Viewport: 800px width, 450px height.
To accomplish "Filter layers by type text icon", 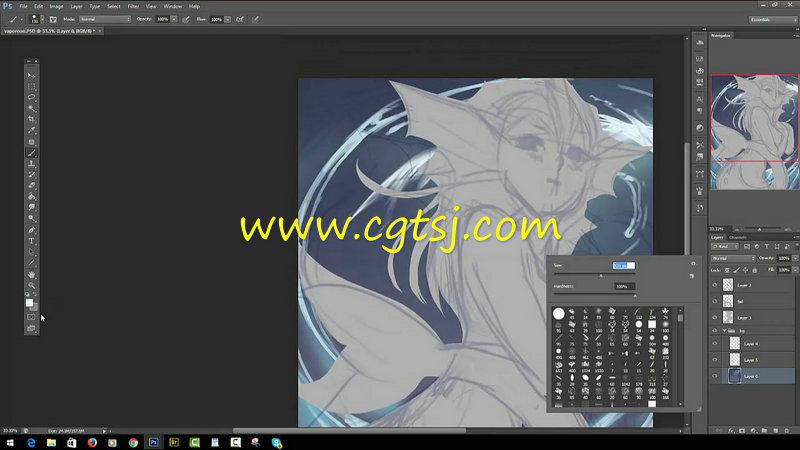I will 766,246.
